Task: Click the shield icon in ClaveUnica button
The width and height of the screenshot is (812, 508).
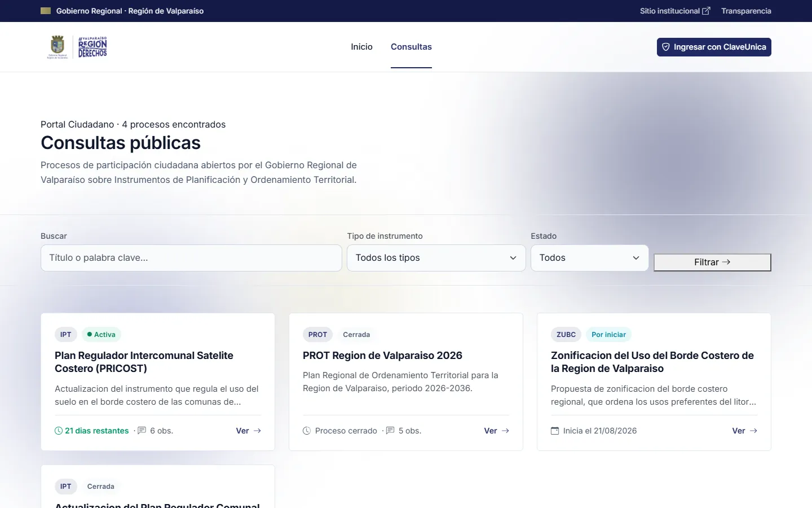Action: pyautogui.click(x=666, y=47)
